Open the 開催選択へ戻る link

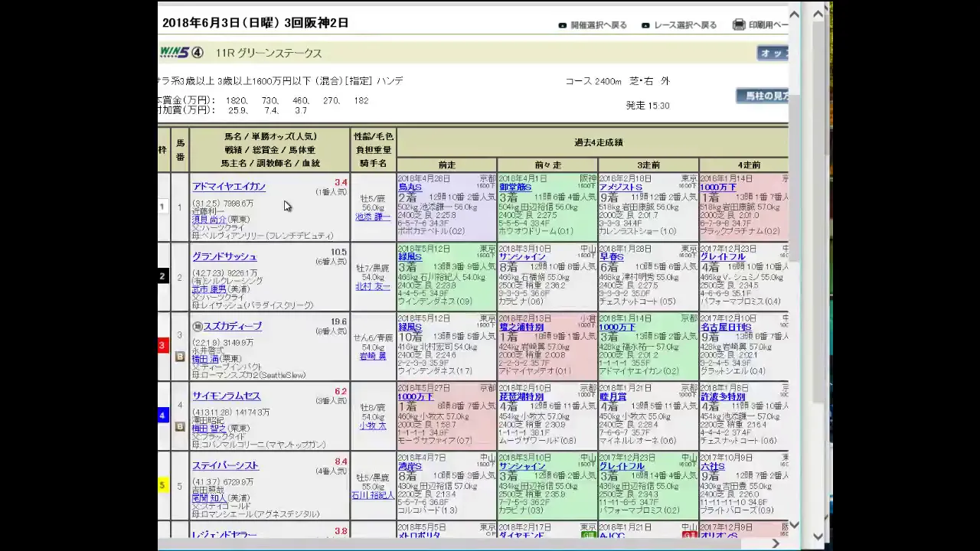coord(599,25)
